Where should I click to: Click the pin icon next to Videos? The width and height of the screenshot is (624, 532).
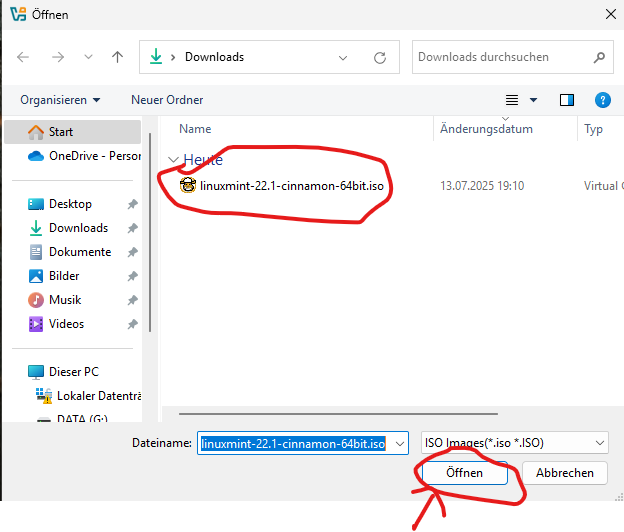click(133, 324)
